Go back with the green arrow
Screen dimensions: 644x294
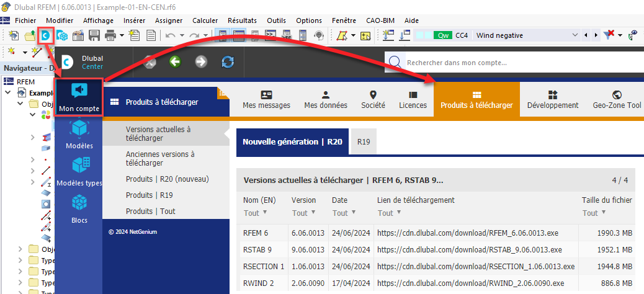point(176,62)
